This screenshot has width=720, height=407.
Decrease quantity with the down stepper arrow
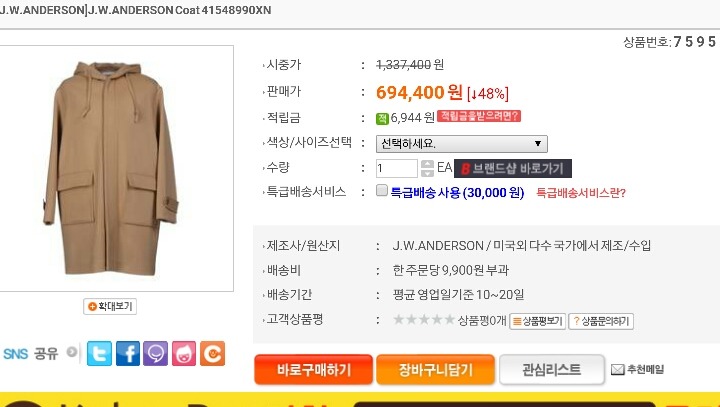coord(427,173)
